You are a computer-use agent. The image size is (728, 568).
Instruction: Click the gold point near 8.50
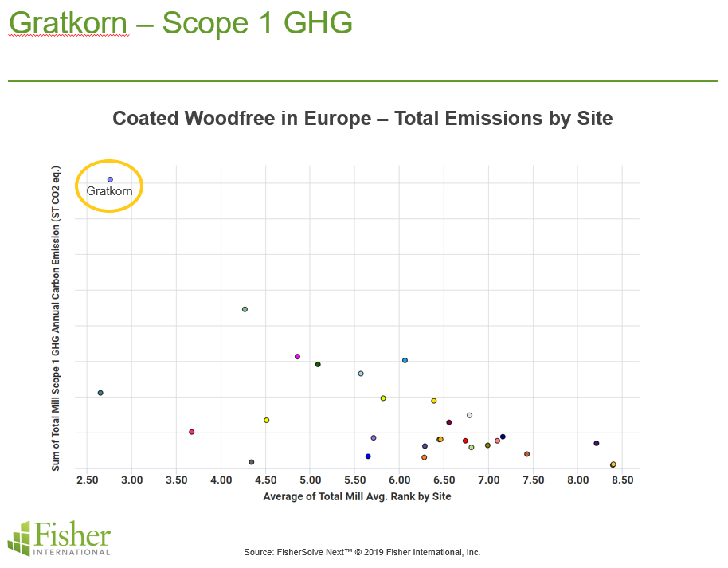(613, 464)
